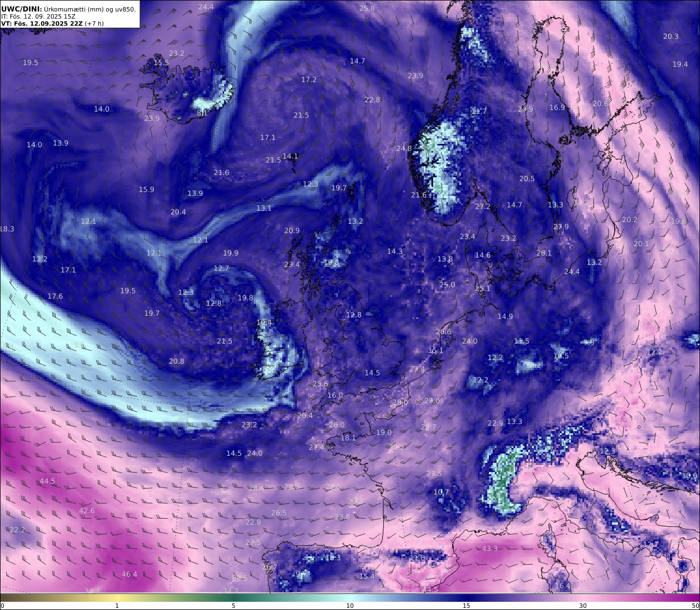The image size is (700, 610).
Task: Click the 14.3 value in the North Sea
Action: click(395, 251)
